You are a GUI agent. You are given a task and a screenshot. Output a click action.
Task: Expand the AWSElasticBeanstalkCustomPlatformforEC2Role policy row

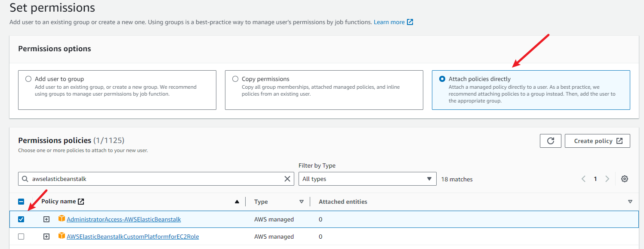point(46,237)
